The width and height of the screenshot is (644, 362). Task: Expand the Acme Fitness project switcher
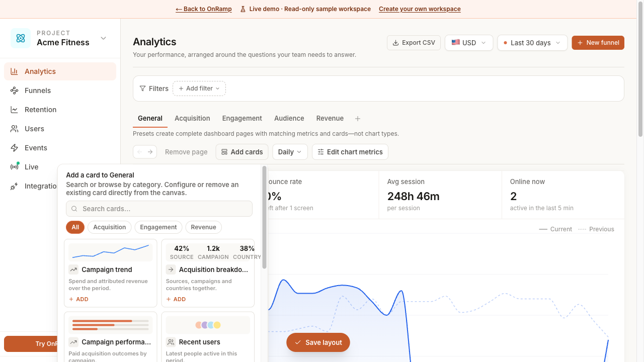103,38
